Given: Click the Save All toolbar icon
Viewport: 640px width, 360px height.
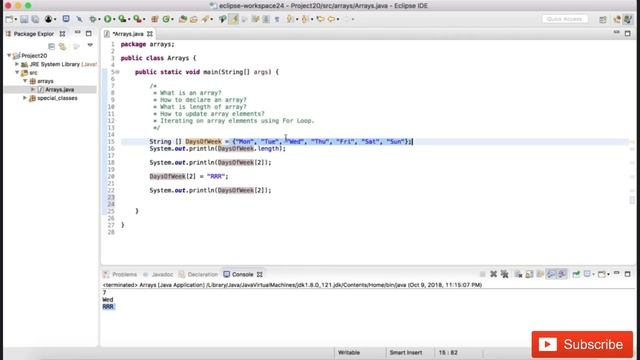Looking at the screenshot, I should (x=36, y=19).
